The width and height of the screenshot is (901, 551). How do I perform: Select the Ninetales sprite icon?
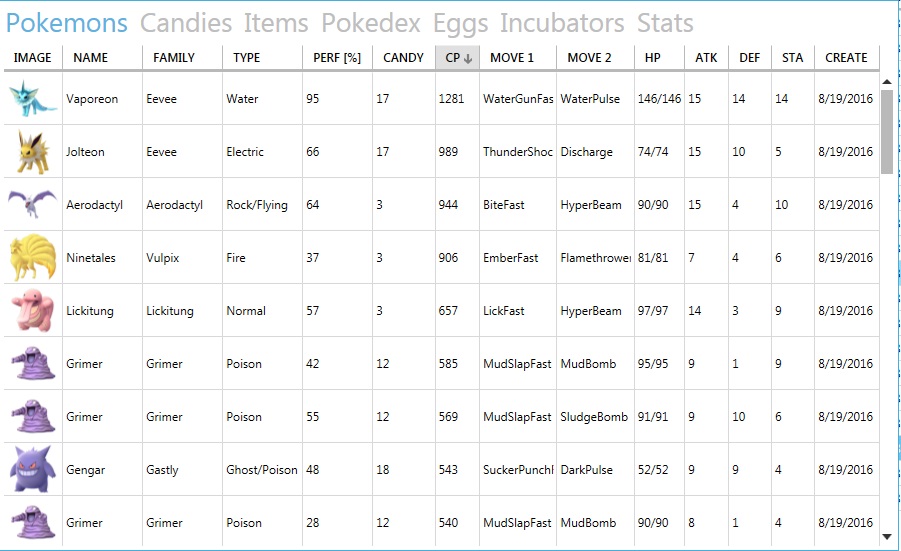point(32,257)
